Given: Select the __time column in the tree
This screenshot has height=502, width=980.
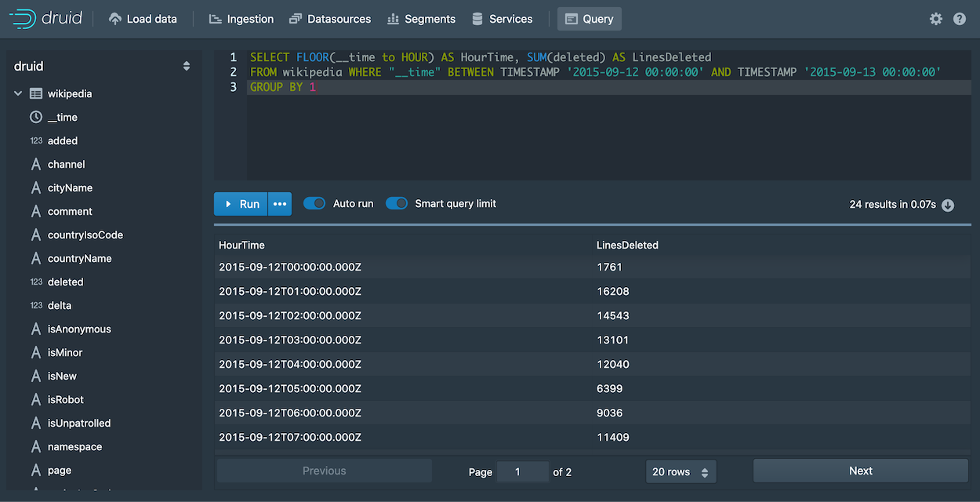Looking at the screenshot, I should (x=63, y=117).
